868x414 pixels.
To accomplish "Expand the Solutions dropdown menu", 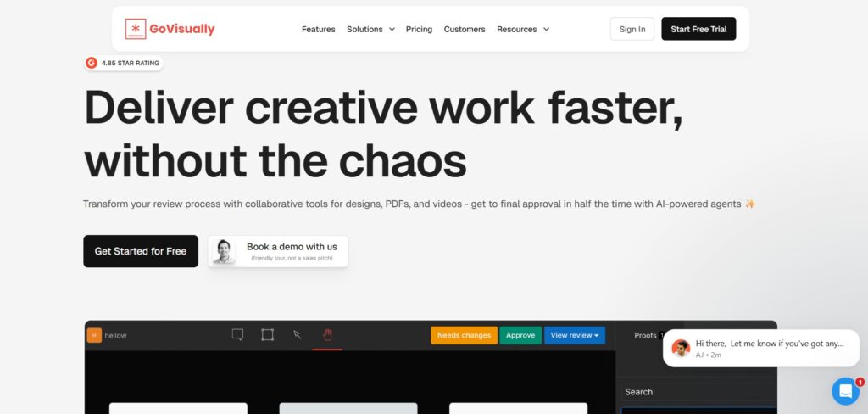I will coord(370,29).
